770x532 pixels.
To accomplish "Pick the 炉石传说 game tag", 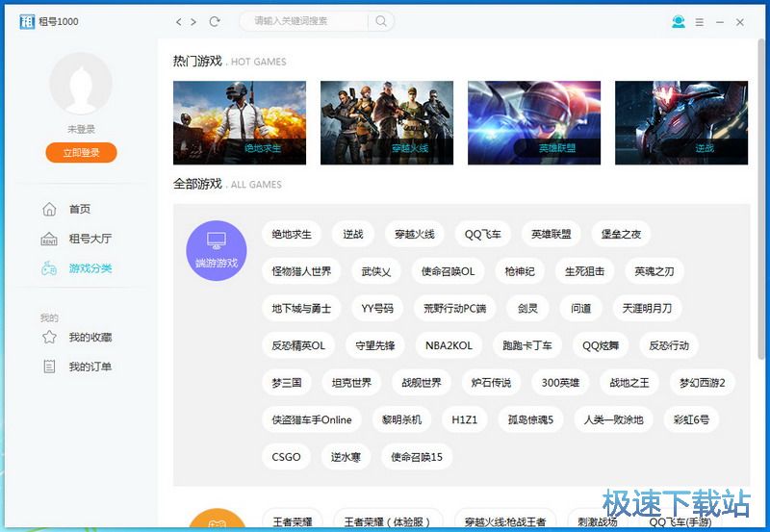I will [491, 383].
